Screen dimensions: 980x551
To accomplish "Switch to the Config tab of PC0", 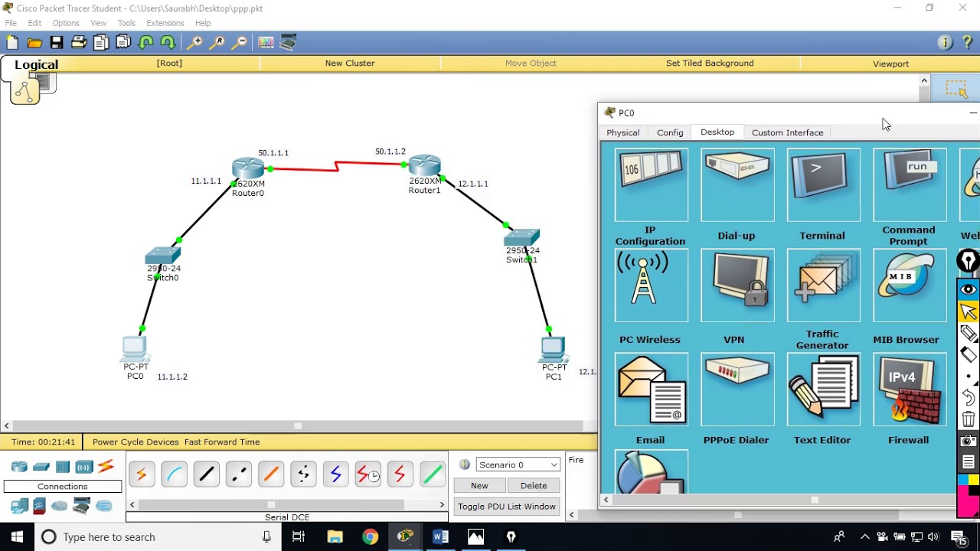I will [670, 132].
